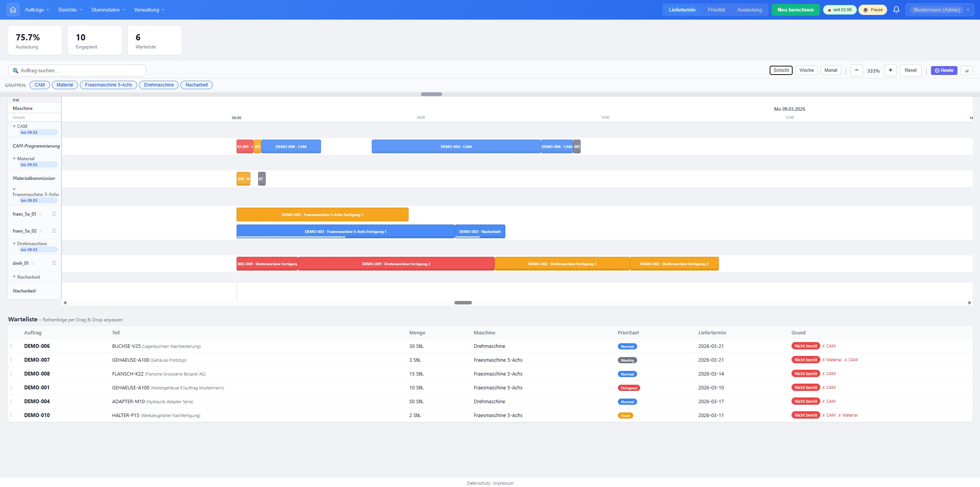Collapse the Fraesmaschine 5-Achs machine group
The height and width of the screenshot is (487, 980).
click(14, 189)
